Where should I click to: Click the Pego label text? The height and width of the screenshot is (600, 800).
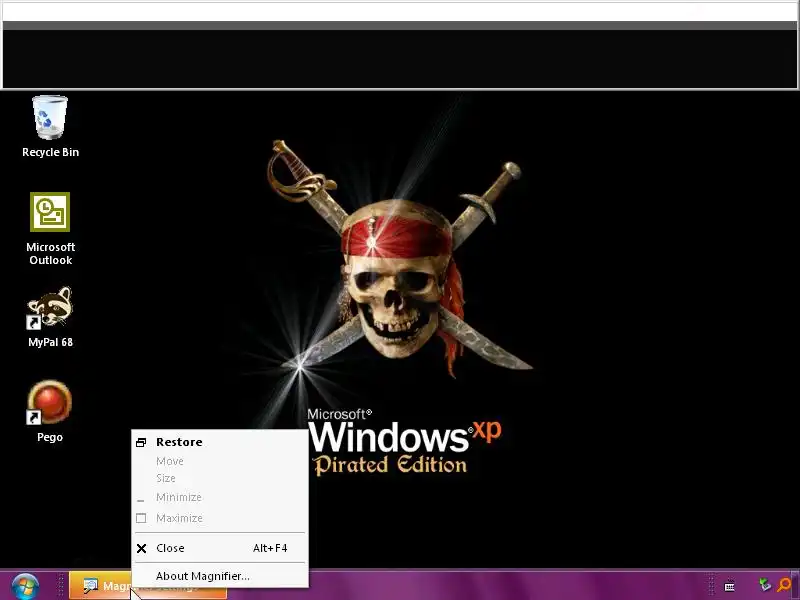point(50,437)
